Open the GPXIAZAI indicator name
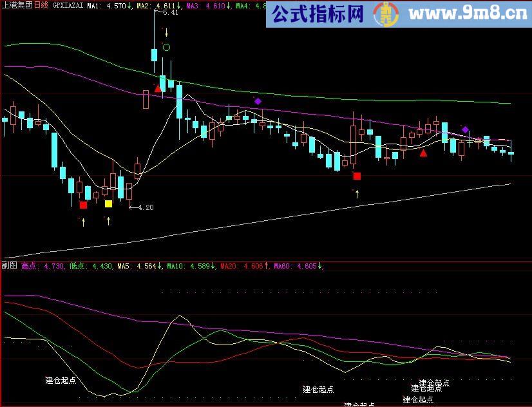This screenshot has height=407, width=532. (68, 5)
